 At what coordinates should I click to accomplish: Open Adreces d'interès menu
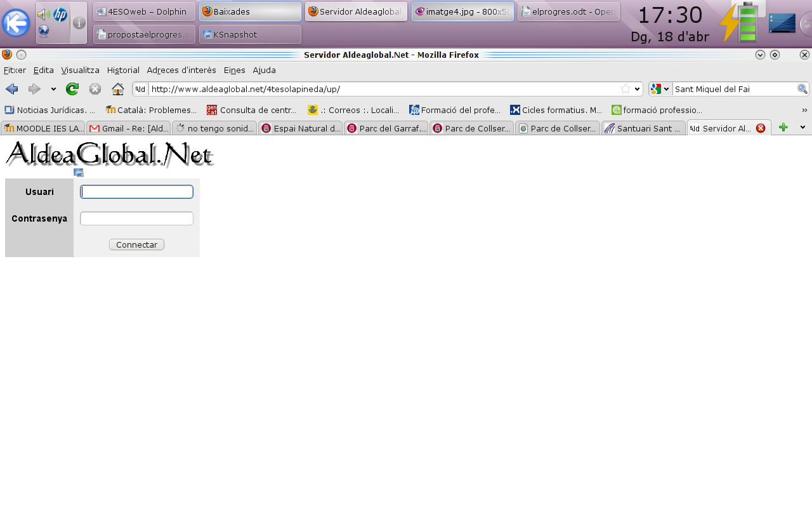point(181,70)
